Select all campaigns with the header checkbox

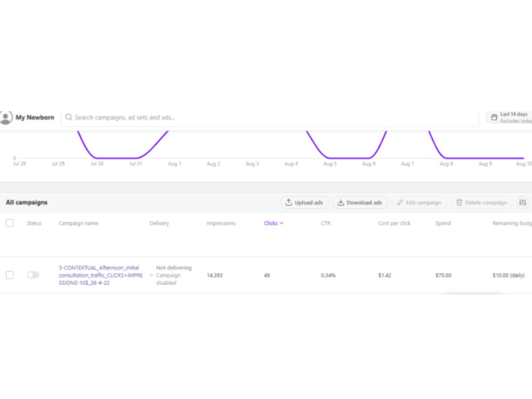tap(10, 223)
